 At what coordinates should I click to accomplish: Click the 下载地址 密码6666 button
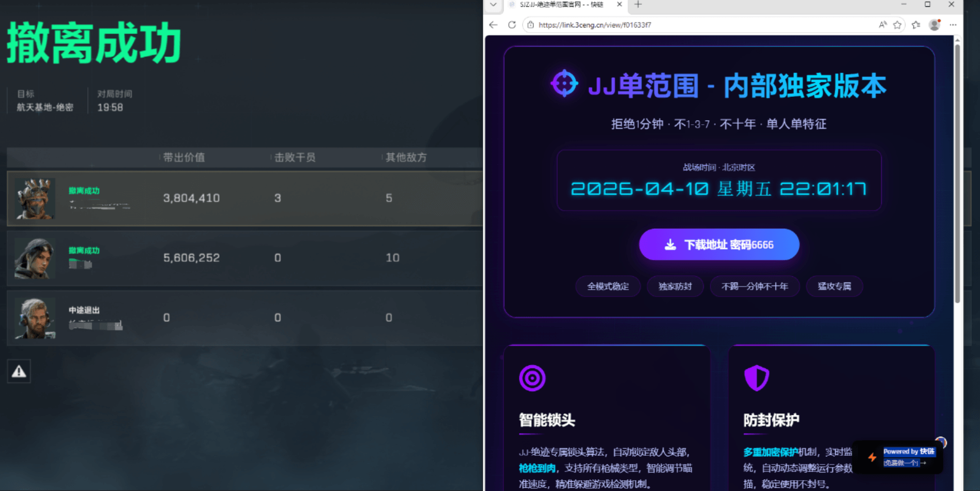pos(719,245)
